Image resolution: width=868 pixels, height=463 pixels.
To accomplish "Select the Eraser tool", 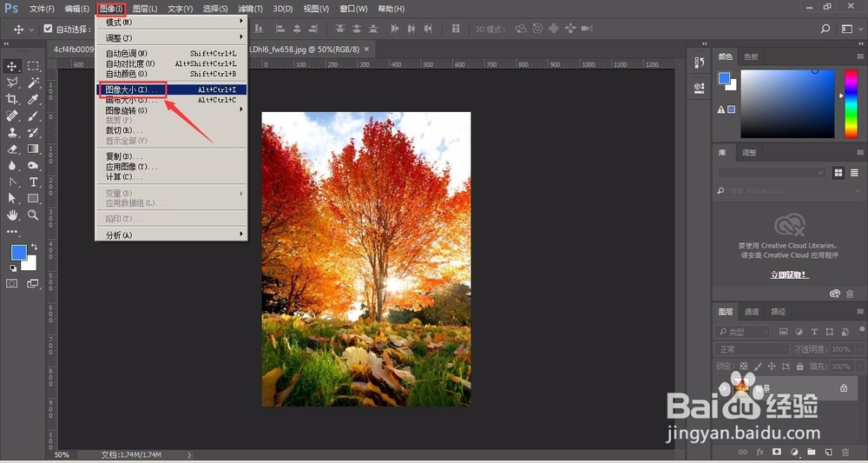I will (x=11, y=149).
